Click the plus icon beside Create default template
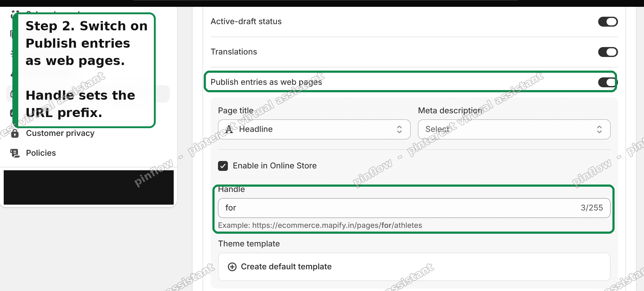Screen dimensions: 644x291 tap(232, 267)
